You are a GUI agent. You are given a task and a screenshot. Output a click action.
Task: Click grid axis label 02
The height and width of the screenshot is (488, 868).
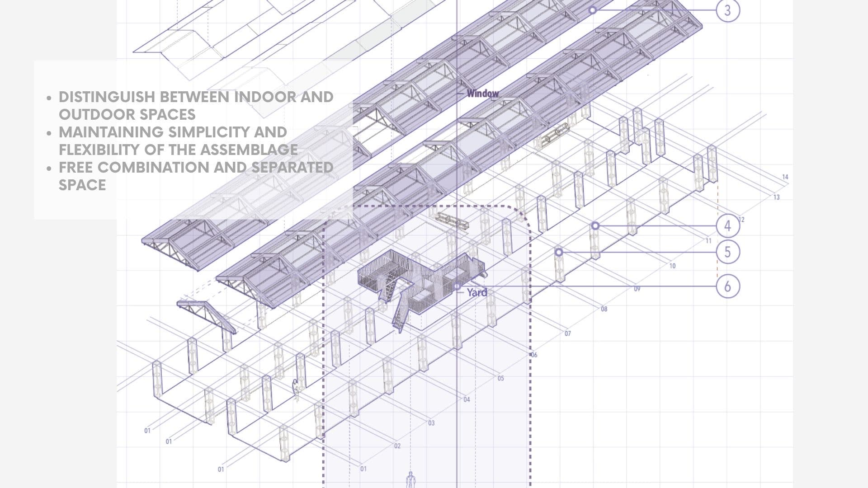pos(397,446)
